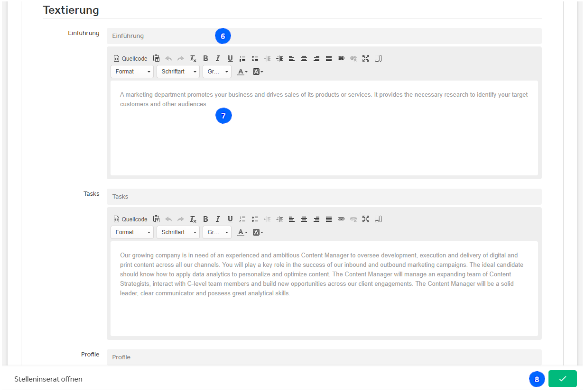Focus the Profile title input field
The image size is (585, 392).
[324, 357]
